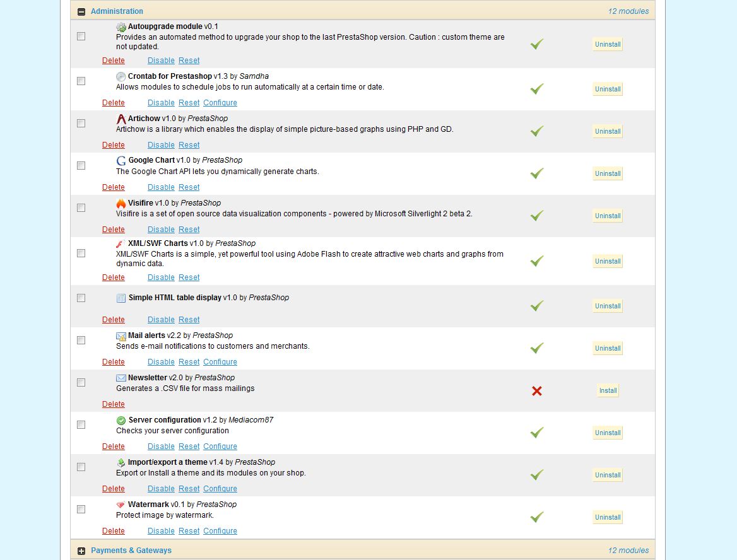Tick the Crontab for Prestashop checkbox
Viewport: 737px width, 560px height.
coord(81,81)
